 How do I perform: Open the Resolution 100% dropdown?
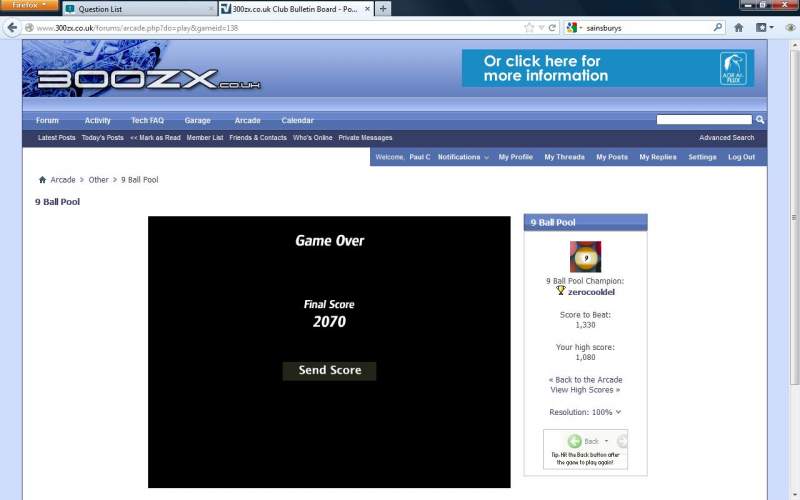click(585, 412)
